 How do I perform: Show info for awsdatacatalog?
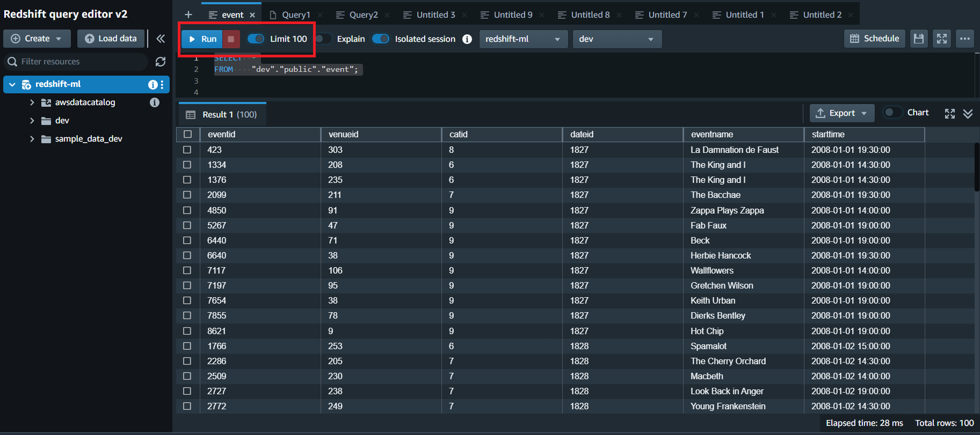pyautogui.click(x=155, y=102)
